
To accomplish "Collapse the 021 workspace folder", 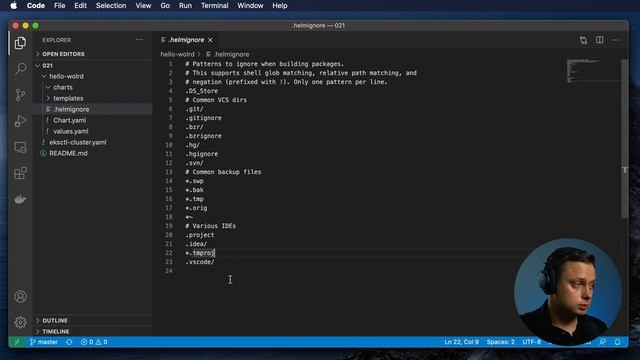I will pos(93,65).
